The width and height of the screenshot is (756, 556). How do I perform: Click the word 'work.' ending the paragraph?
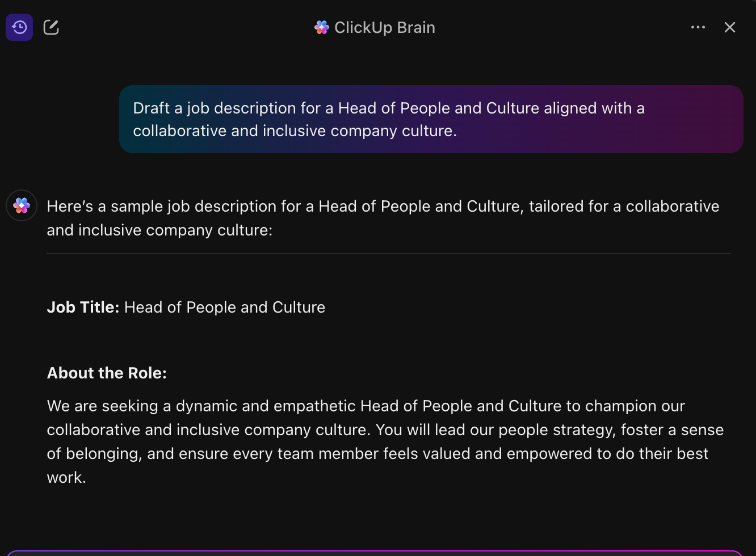tap(66, 477)
